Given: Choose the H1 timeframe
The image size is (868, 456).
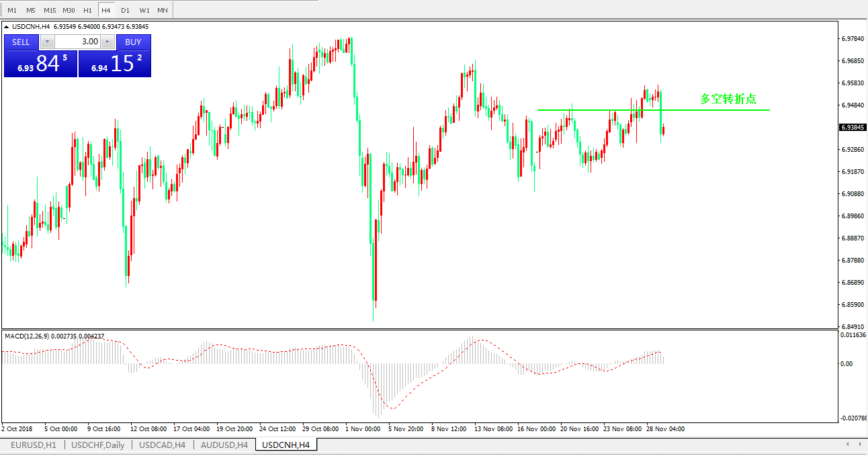Looking at the screenshot, I should click(x=87, y=10).
